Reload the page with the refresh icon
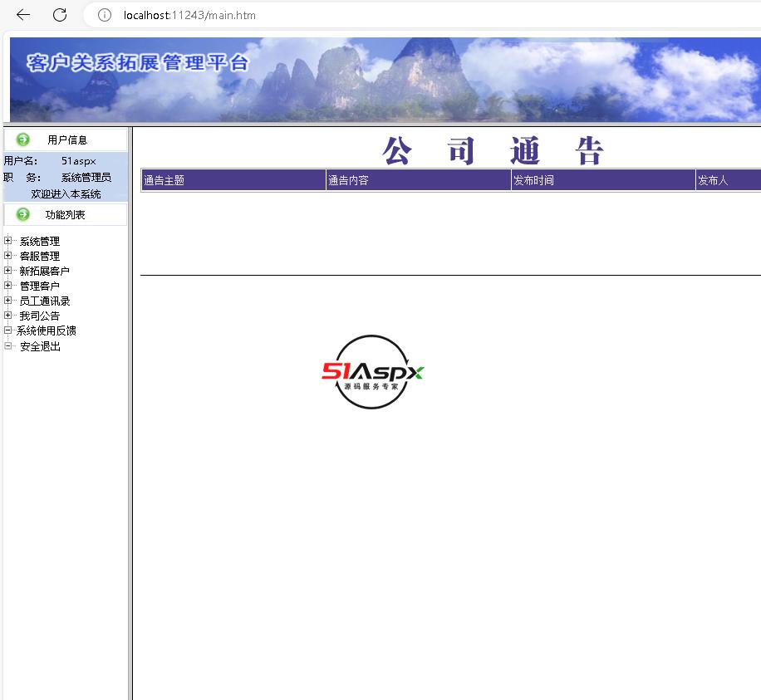Viewport: 761px width, 700px height. pyautogui.click(x=60, y=15)
